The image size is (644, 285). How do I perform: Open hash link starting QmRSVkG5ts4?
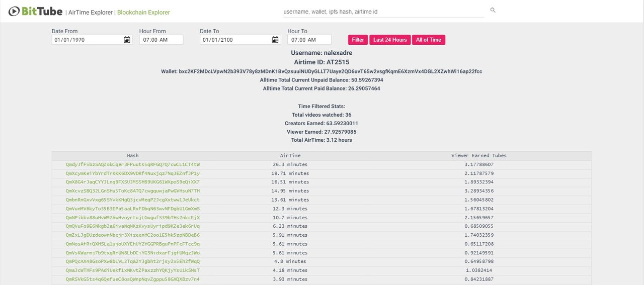pyautogui.click(x=132, y=279)
